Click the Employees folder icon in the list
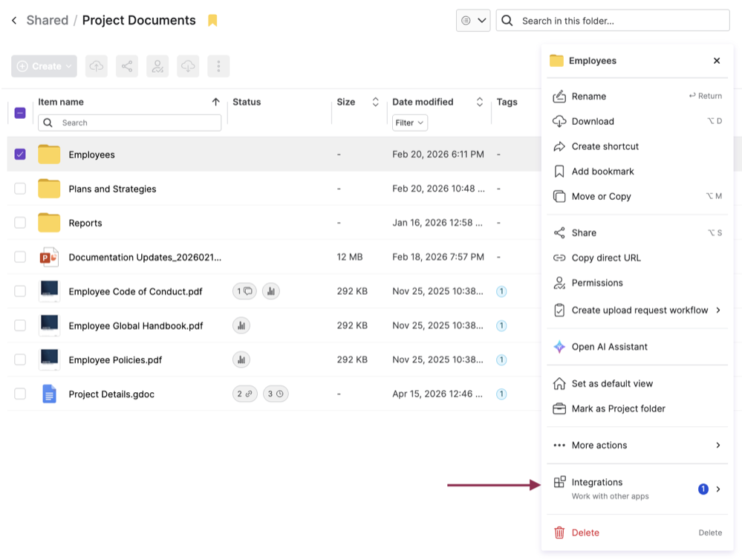 coord(49,154)
